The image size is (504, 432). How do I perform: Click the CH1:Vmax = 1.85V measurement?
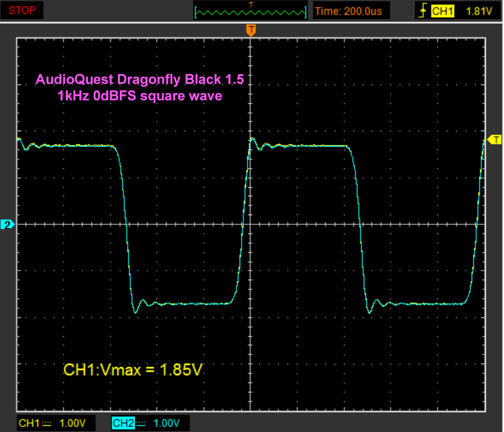point(133,370)
